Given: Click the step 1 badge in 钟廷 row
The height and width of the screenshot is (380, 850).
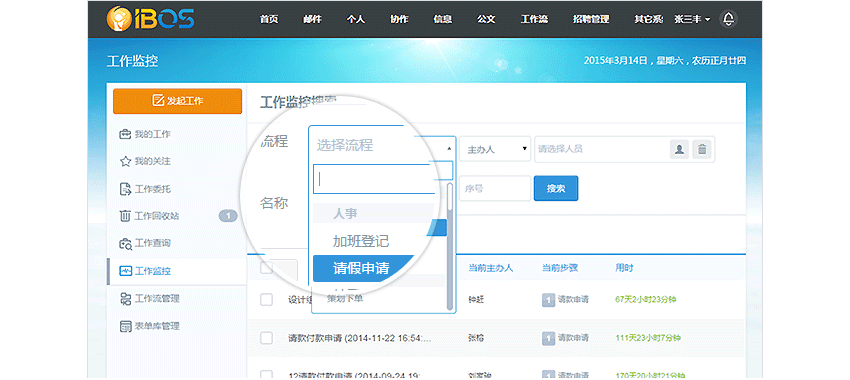Looking at the screenshot, I should [548, 300].
